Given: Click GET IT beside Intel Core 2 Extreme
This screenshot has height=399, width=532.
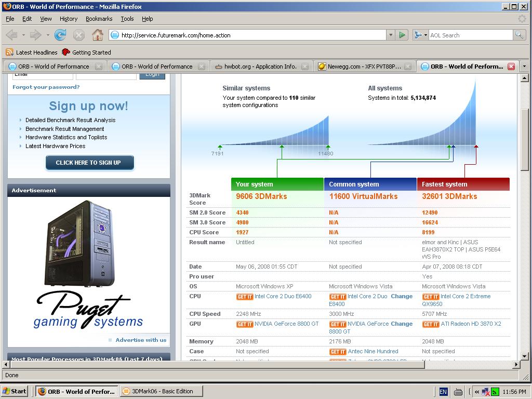Looking at the screenshot, I should pos(431,297).
